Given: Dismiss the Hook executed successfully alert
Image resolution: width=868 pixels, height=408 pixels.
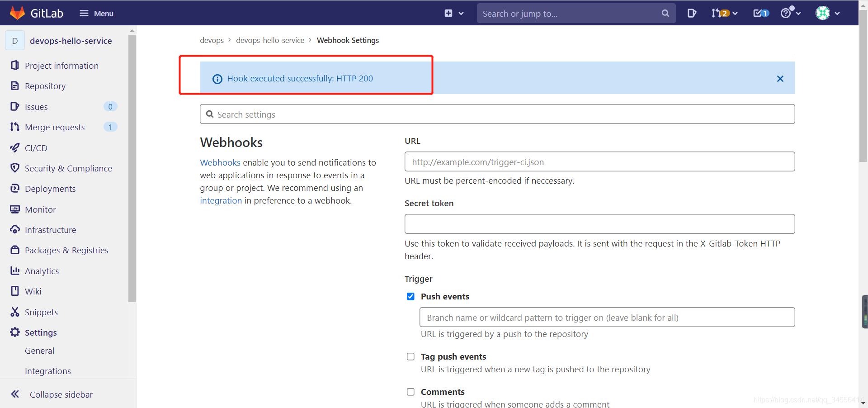Looking at the screenshot, I should tap(780, 78).
